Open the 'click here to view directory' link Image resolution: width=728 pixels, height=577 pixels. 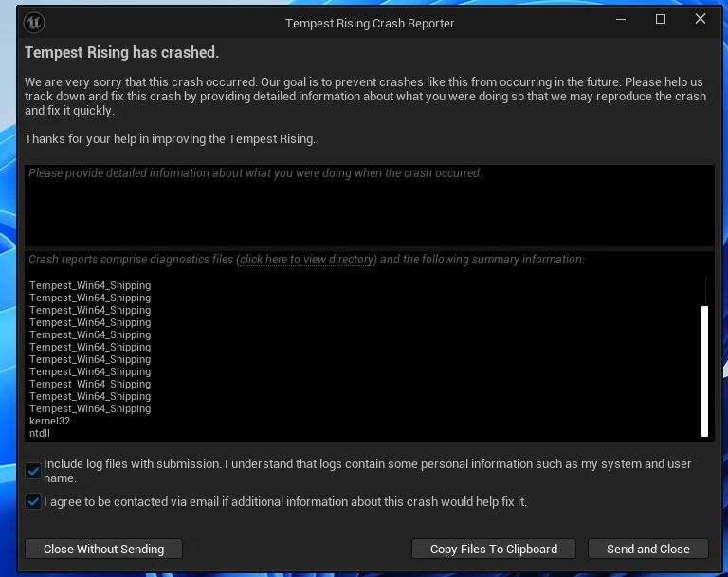point(307,260)
